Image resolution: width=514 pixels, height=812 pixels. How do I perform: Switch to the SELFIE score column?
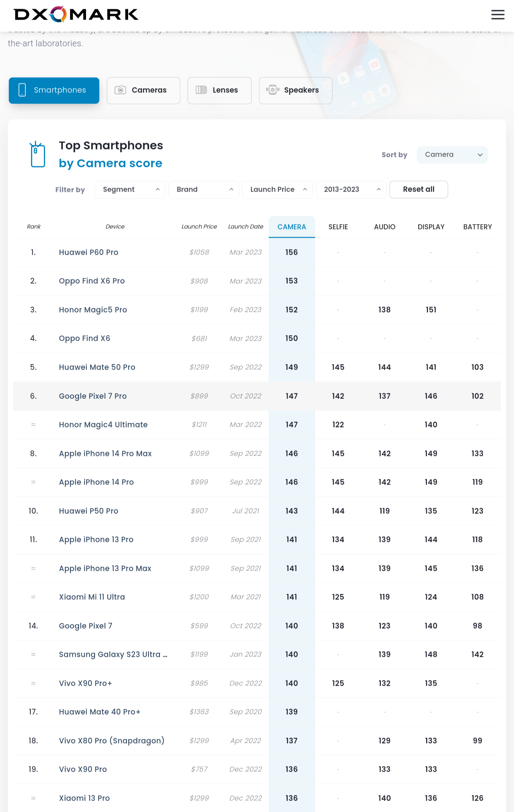pos(338,227)
